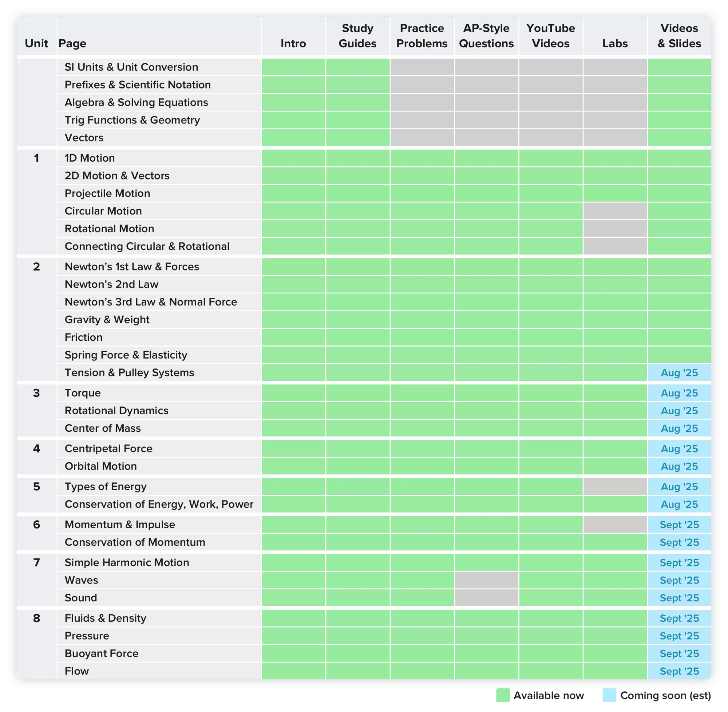
Task: Open the Projectile Motion page row
Action: point(107,193)
